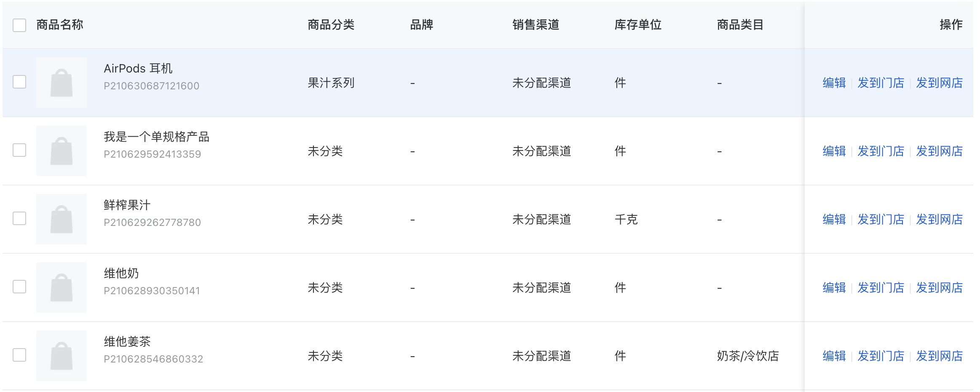
Task: Click 发到网店 for 鲜榨果汁
Action: click(940, 219)
